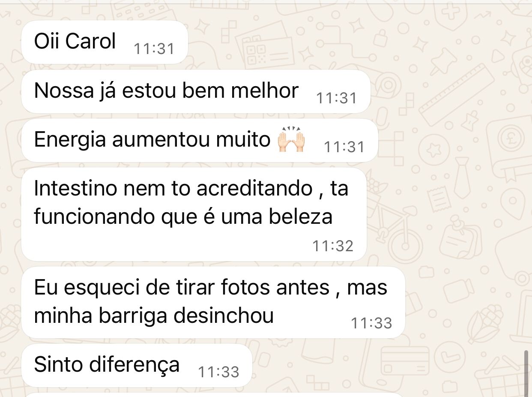Select the "Sinto diferença" message bubble
This screenshot has height=397, width=532.
pyautogui.click(x=137, y=365)
